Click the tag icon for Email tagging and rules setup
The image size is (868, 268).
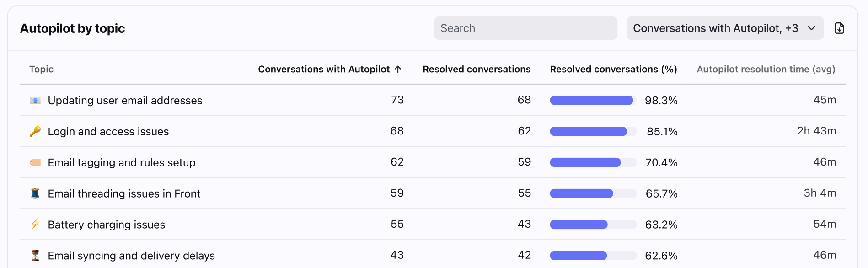(x=35, y=162)
